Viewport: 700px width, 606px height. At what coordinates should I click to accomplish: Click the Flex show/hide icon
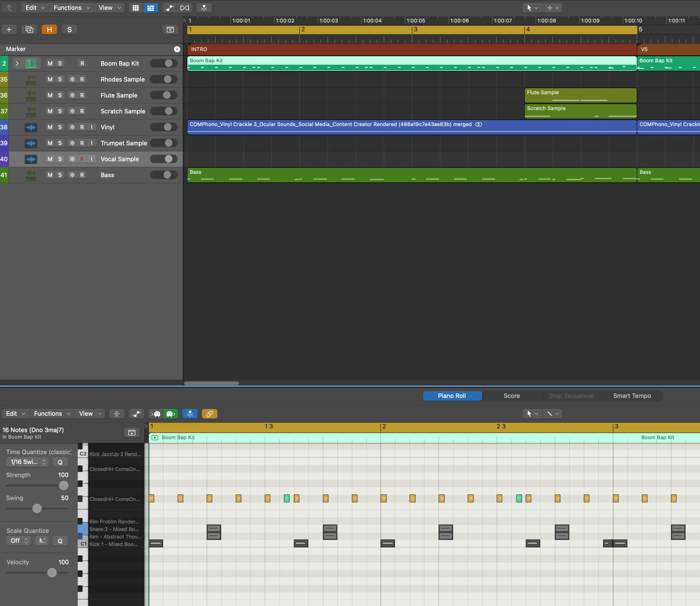185,8
